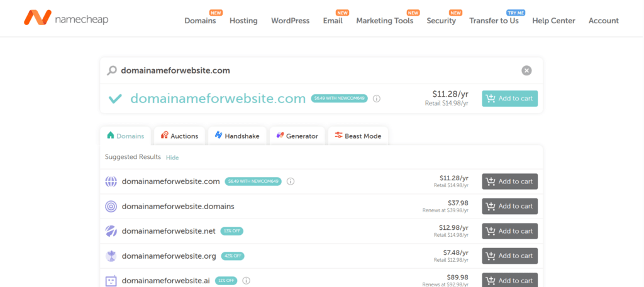Click the Generator tab icon
Screen dimensions: 644x287
280,135
